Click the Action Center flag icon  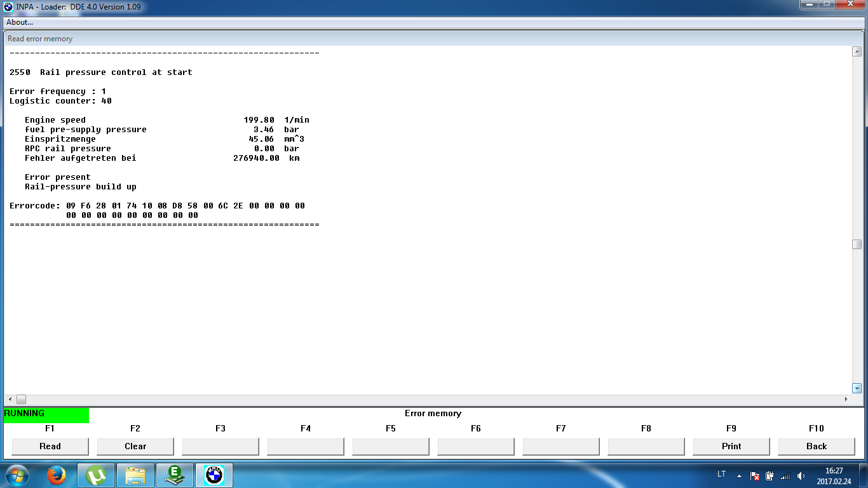[755, 476]
